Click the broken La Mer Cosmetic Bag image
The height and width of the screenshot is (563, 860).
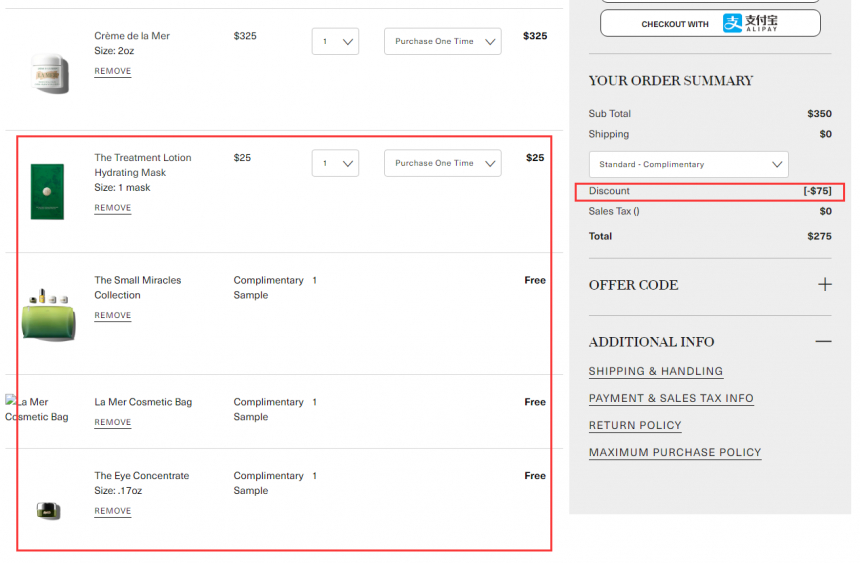37,409
